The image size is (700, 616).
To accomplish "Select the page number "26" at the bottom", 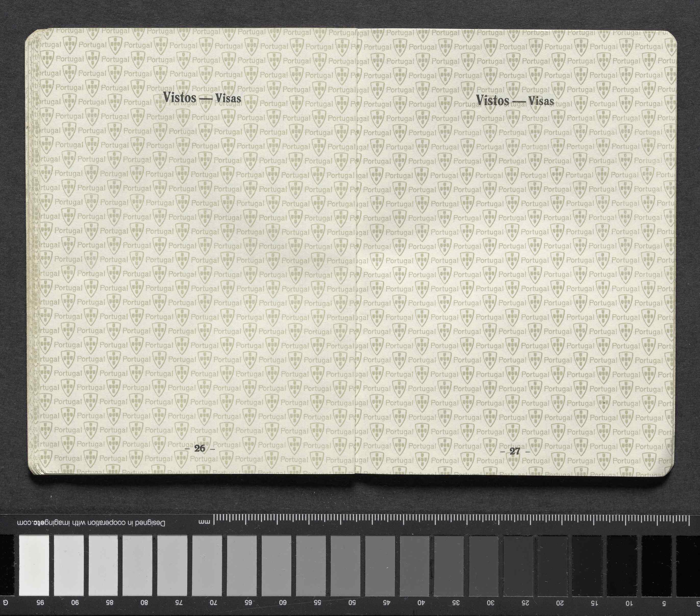I will (200, 449).
